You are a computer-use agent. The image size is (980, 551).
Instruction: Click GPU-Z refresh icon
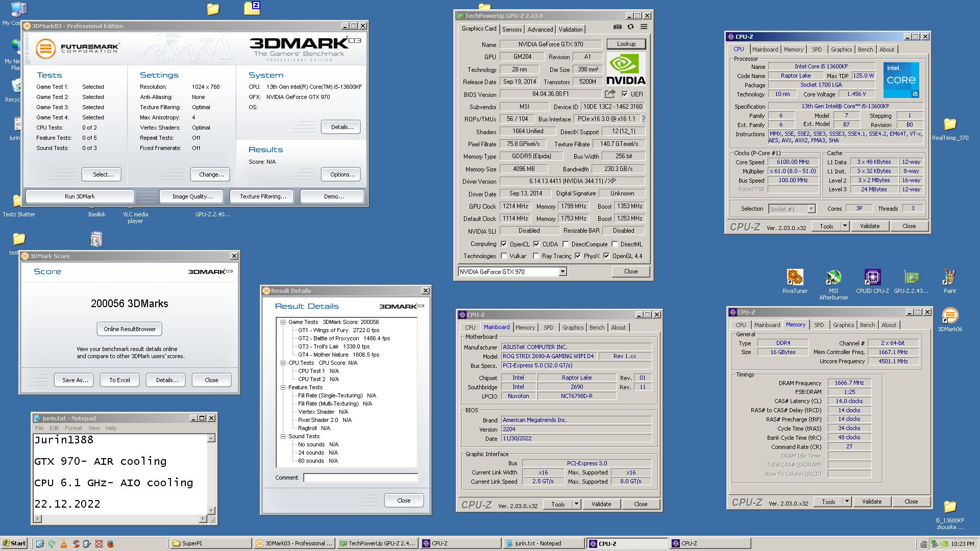pyautogui.click(x=631, y=27)
